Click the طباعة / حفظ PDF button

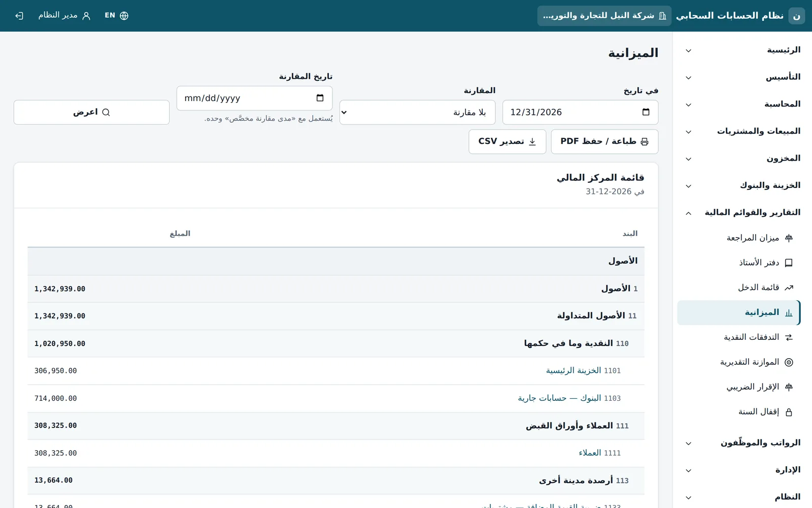click(604, 142)
